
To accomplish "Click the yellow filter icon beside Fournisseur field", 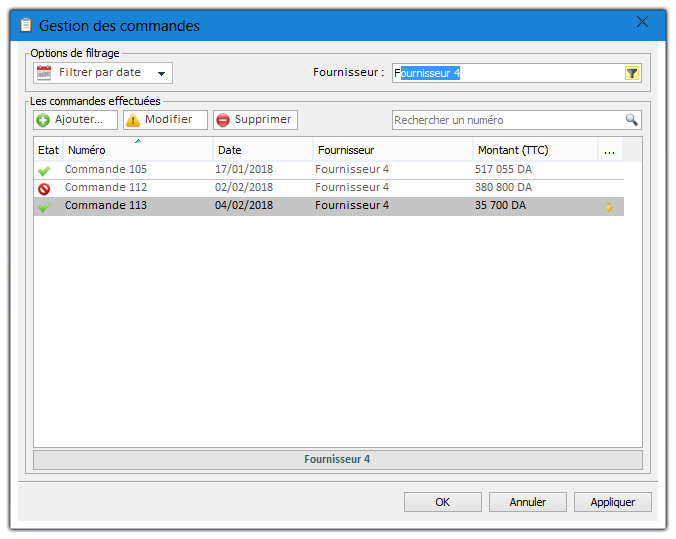I will tap(632, 73).
